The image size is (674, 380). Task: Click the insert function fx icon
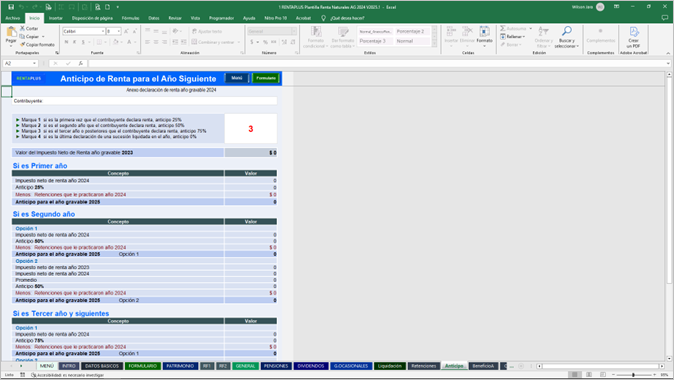point(80,64)
